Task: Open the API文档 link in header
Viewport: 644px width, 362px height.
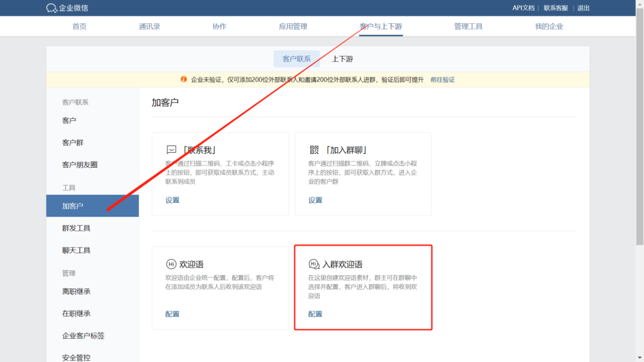Action: pos(523,8)
